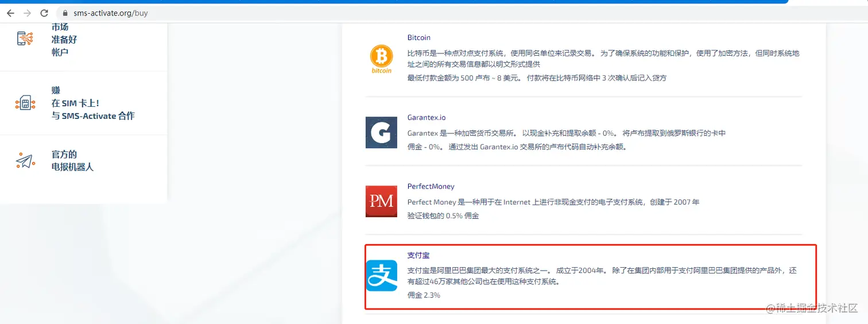The image size is (868, 324).
Task: Select the PerfectMoney payment title
Action: tap(431, 186)
